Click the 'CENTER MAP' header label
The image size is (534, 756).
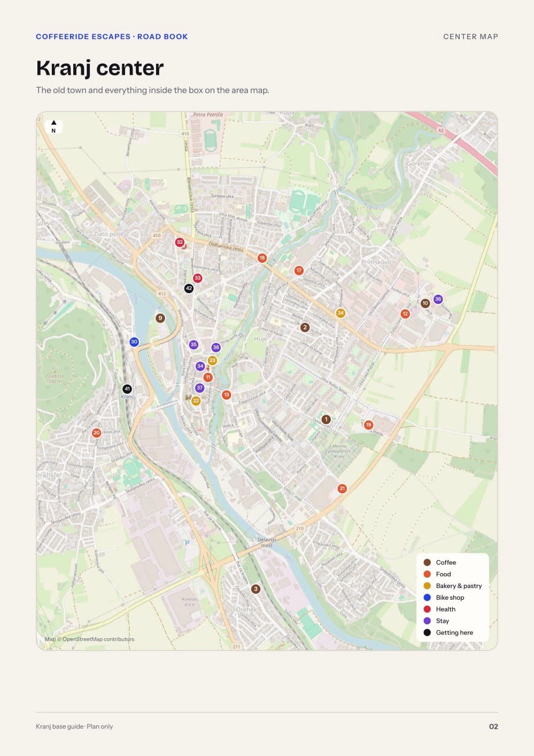pos(470,36)
